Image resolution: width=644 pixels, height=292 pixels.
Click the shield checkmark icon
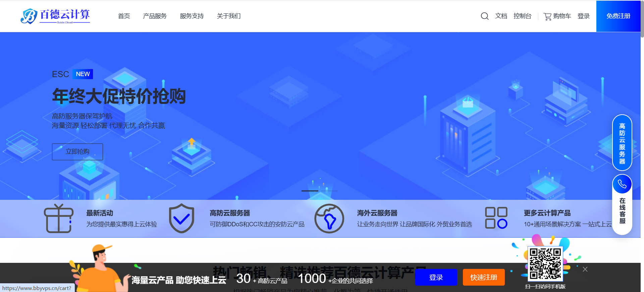[x=181, y=218]
